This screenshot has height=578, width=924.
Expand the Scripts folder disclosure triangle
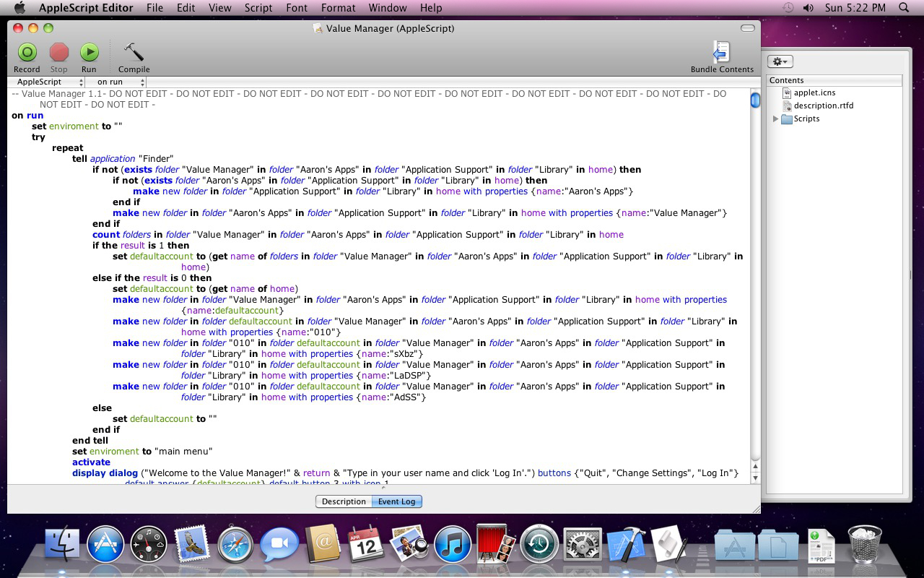[x=776, y=118]
